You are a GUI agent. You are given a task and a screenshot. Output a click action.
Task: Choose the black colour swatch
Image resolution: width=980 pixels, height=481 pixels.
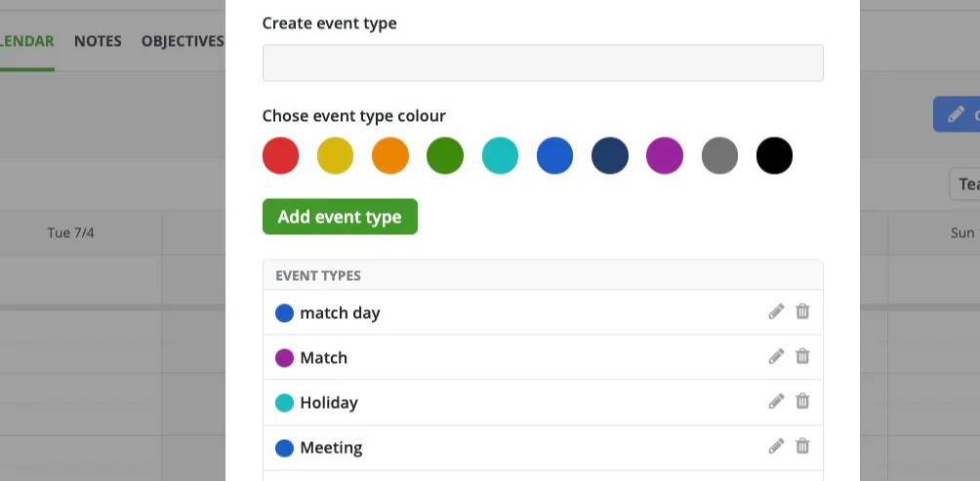(774, 155)
